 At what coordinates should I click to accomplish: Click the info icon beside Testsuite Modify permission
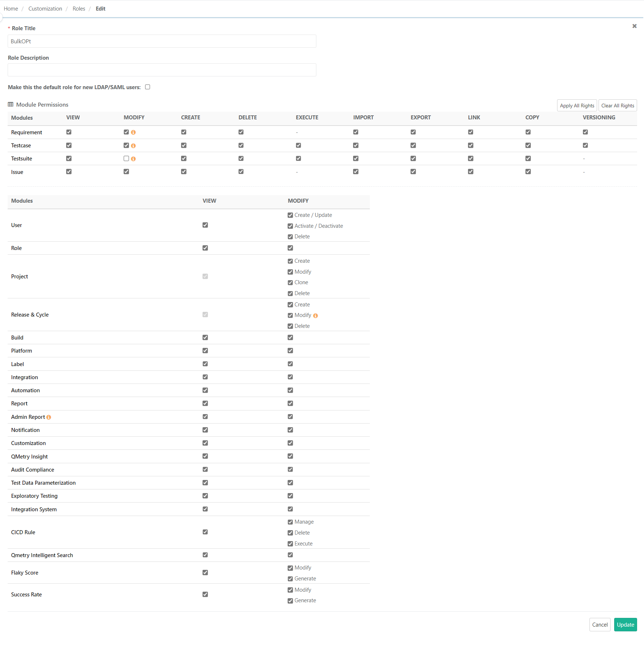(x=133, y=158)
